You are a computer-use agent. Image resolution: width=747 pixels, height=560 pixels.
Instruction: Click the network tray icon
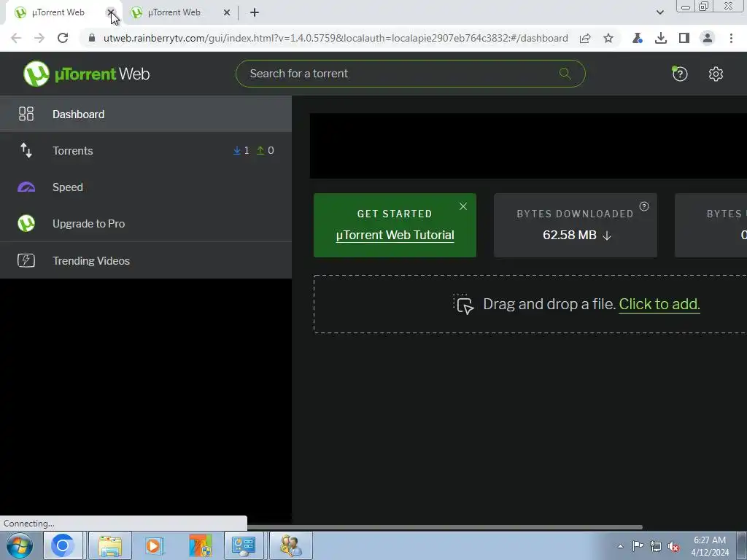click(x=656, y=546)
